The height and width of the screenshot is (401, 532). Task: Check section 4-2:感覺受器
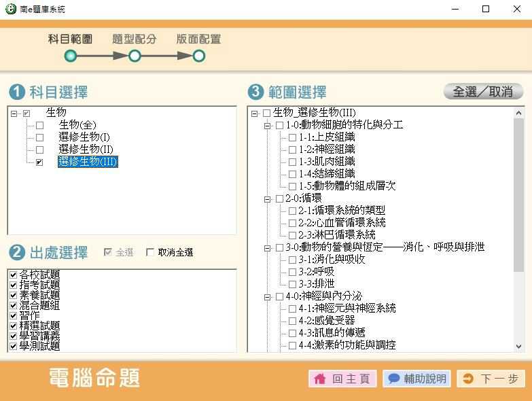292,321
